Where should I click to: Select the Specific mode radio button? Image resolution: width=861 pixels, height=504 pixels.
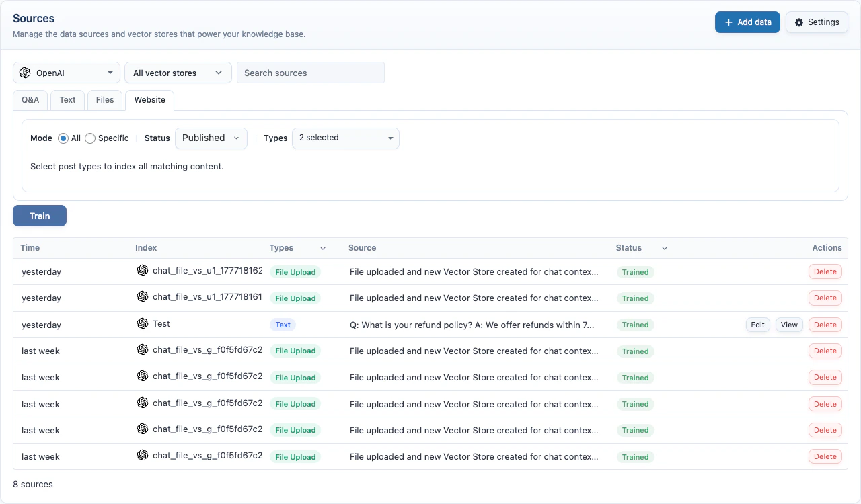point(90,138)
